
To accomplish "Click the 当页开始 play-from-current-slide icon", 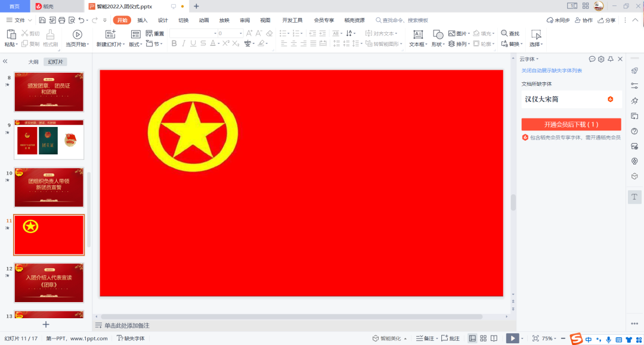I will click(77, 35).
